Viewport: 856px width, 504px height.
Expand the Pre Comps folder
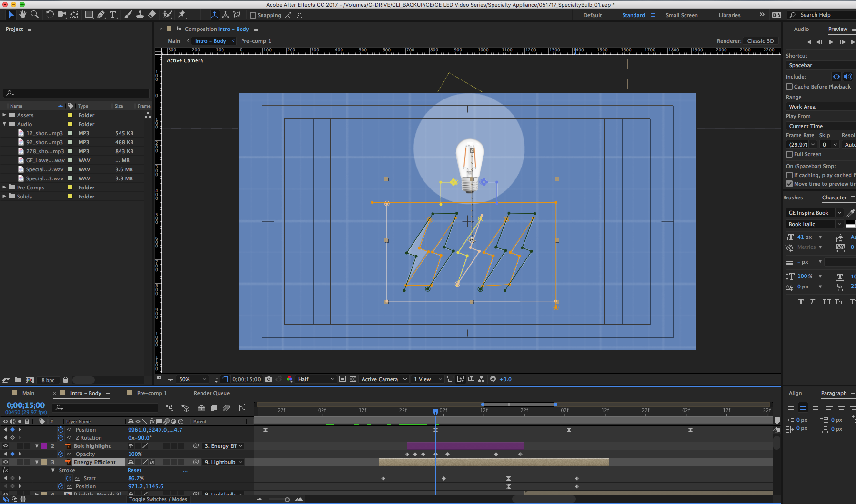point(4,187)
